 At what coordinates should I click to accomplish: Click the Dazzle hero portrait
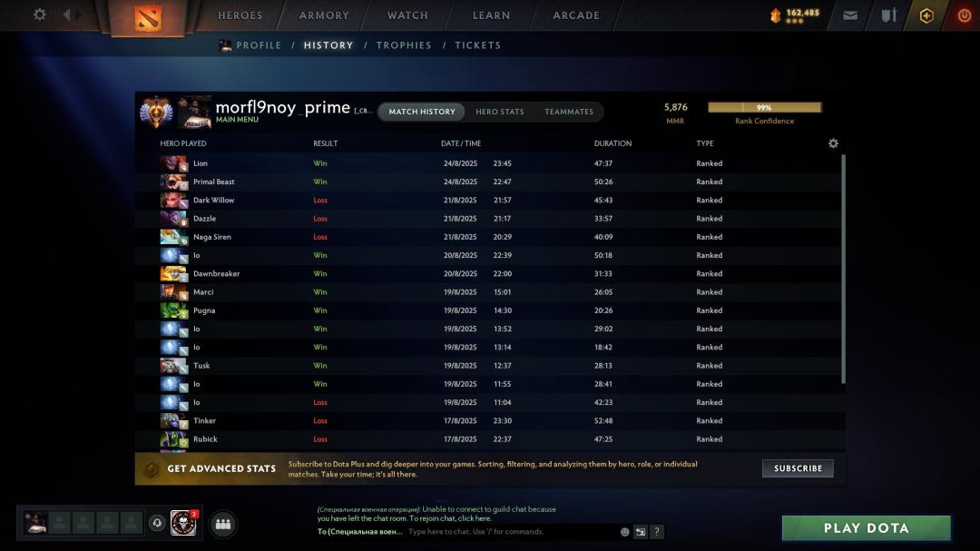click(x=173, y=218)
